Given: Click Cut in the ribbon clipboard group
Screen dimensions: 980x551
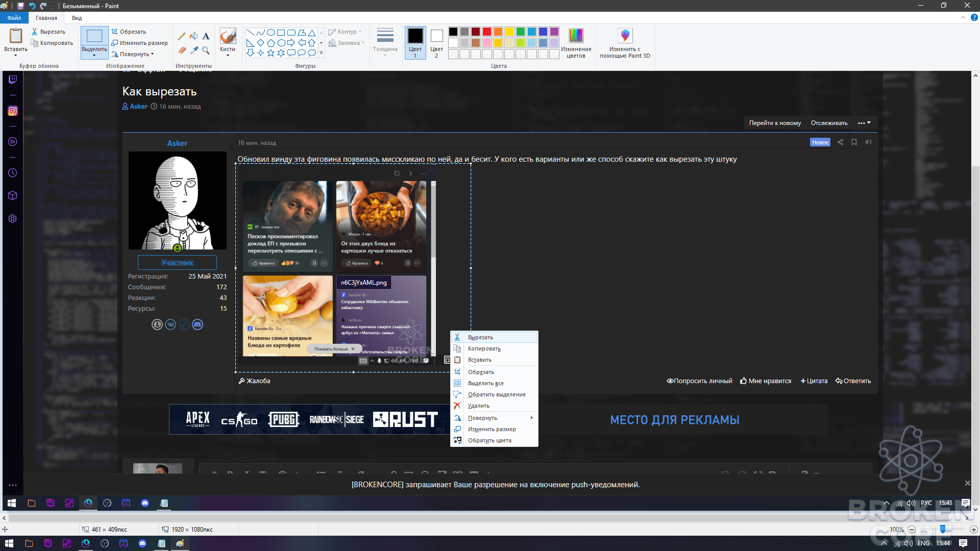Looking at the screenshot, I should (48, 32).
